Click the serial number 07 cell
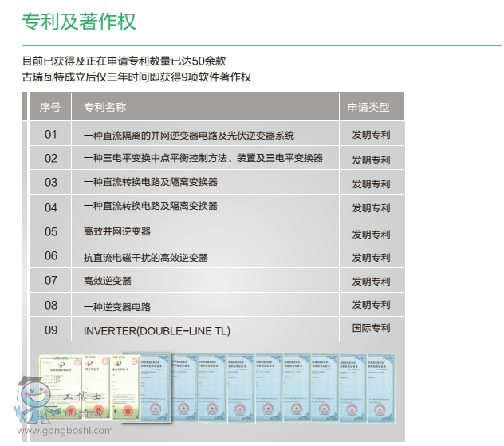 point(51,281)
